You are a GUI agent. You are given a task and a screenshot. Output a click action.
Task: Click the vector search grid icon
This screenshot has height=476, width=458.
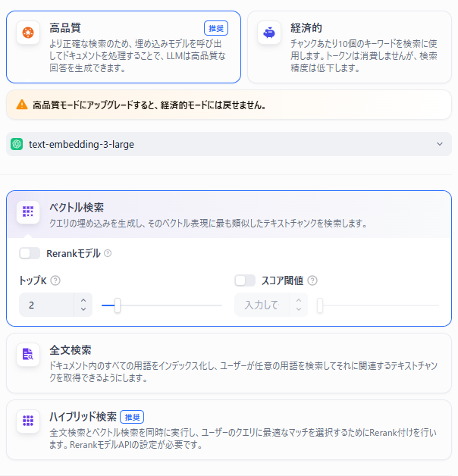(28, 211)
